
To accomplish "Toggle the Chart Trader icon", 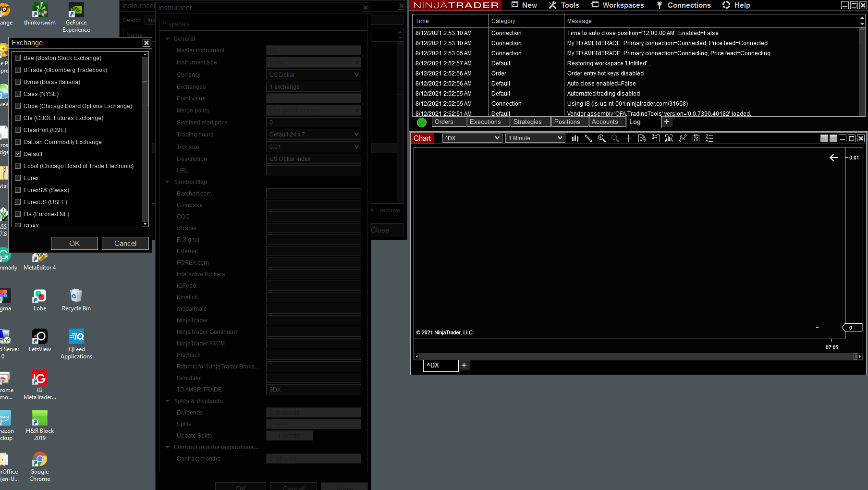I will pos(655,138).
